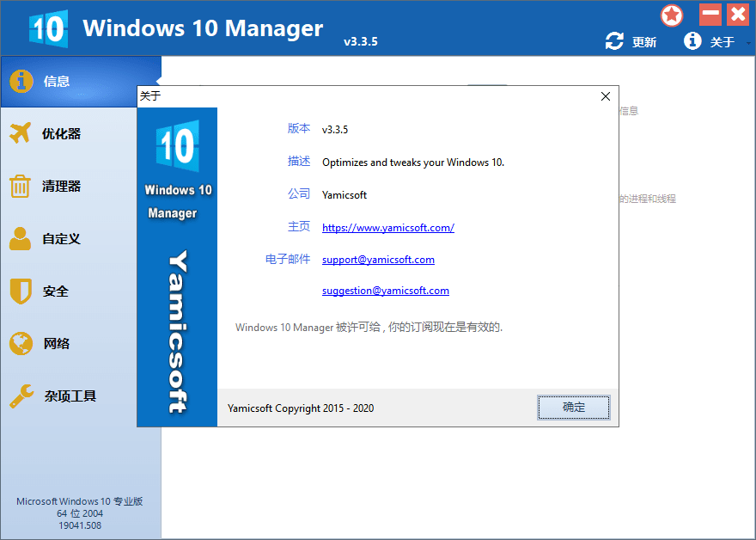Click the info circle About icon

[692, 41]
